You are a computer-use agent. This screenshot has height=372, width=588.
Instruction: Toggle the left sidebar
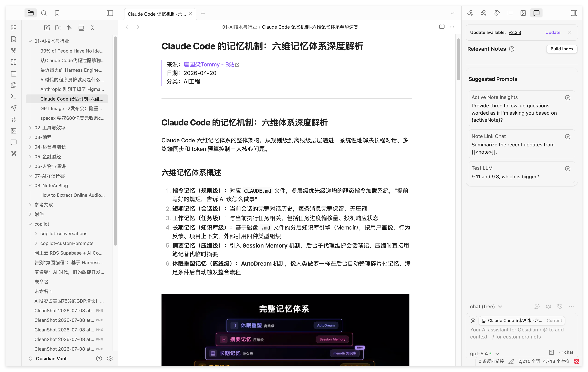(x=110, y=13)
